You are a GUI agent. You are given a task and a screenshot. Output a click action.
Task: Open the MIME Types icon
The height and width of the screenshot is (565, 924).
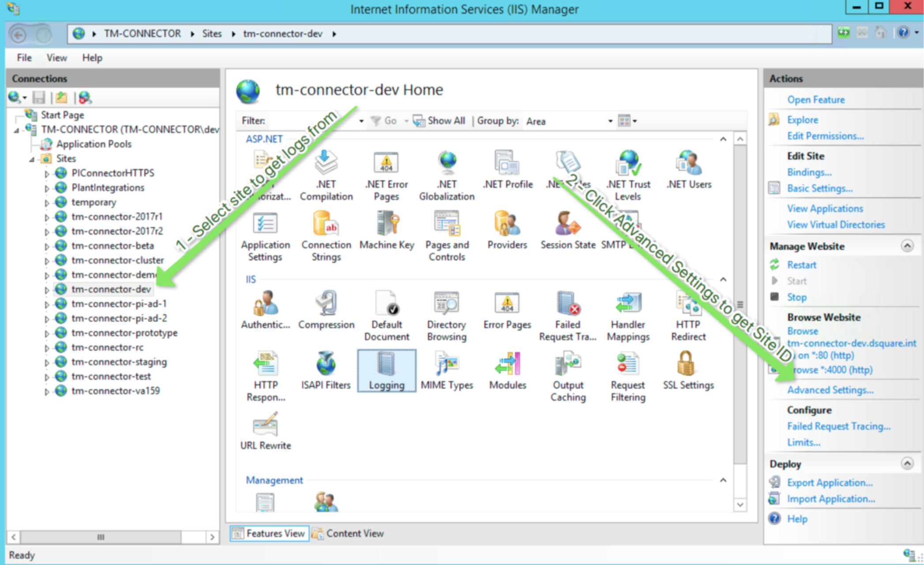[447, 370]
